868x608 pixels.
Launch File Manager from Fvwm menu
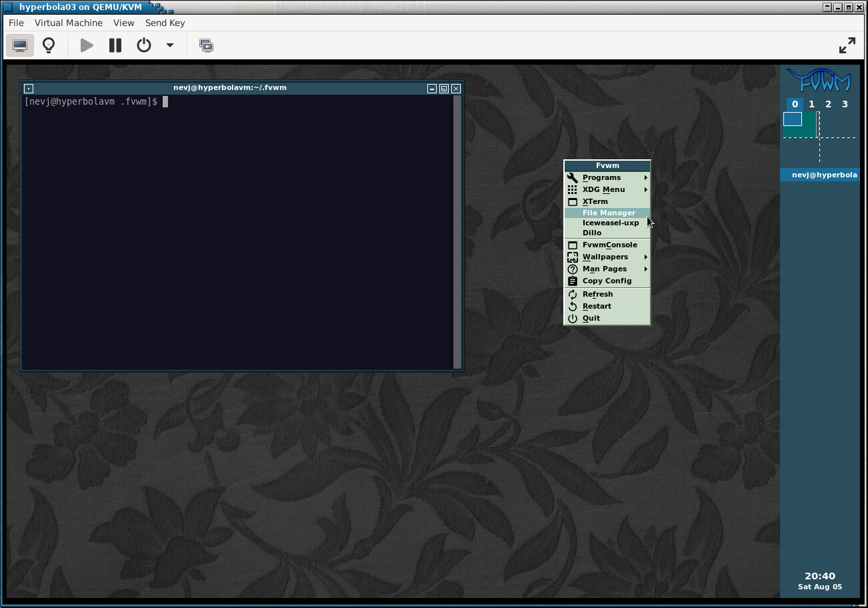(x=607, y=213)
